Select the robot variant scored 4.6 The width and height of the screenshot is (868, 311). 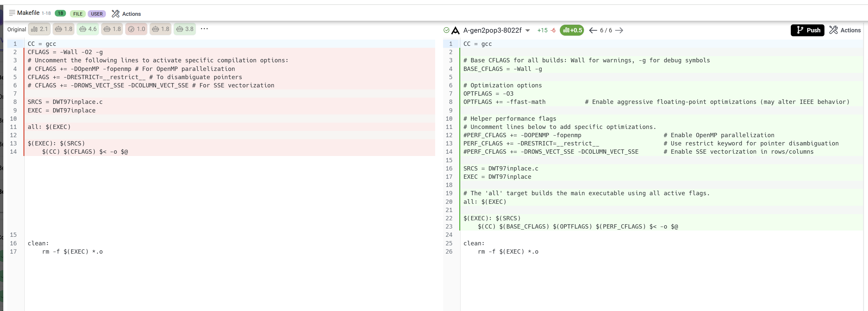pos(88,29)
